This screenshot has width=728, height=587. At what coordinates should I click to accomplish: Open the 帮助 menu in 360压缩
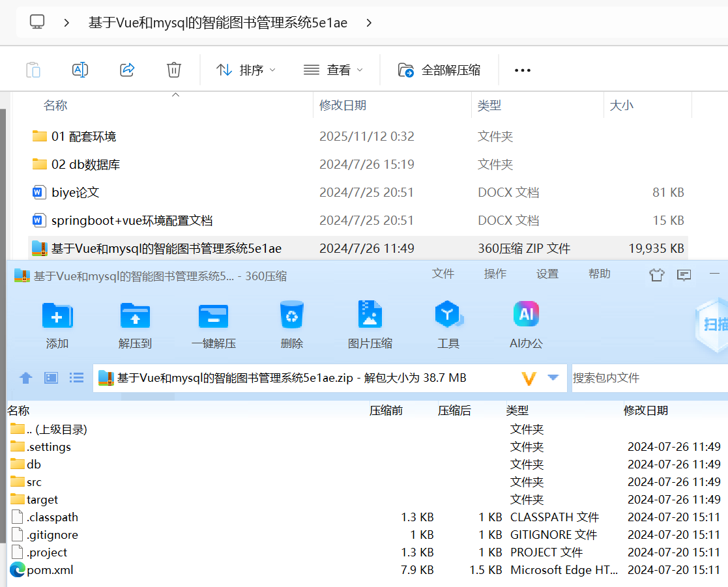(599, 274)
